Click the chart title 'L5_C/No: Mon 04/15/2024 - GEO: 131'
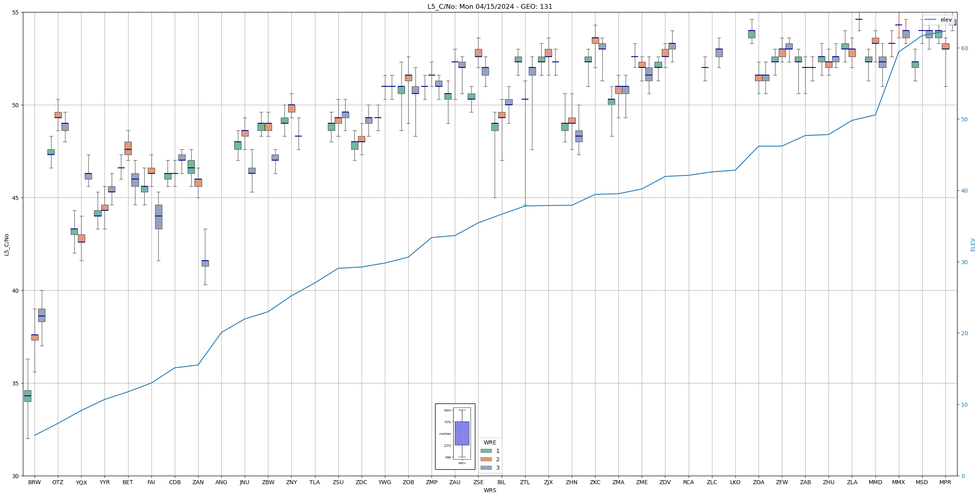 (490, 7)
